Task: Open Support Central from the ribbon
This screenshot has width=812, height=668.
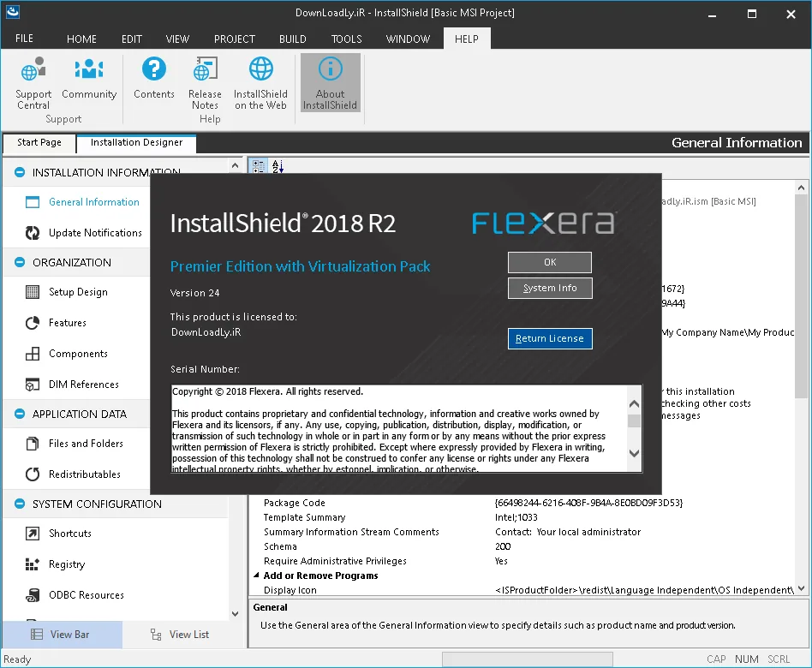Action: click(33, 83)
